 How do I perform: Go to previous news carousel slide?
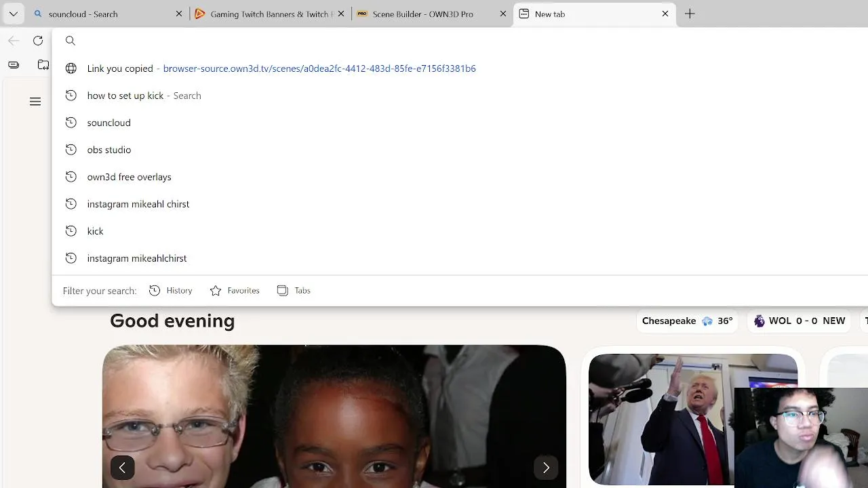click(122, 468)
